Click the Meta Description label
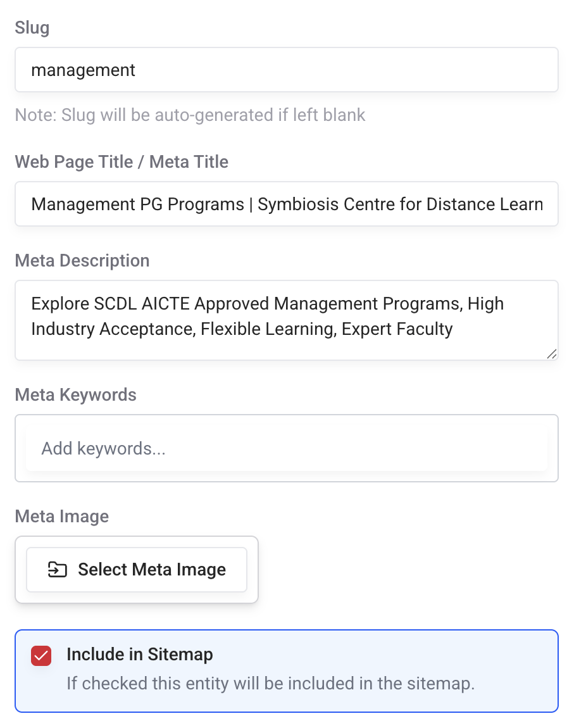 tap(82, 261)
